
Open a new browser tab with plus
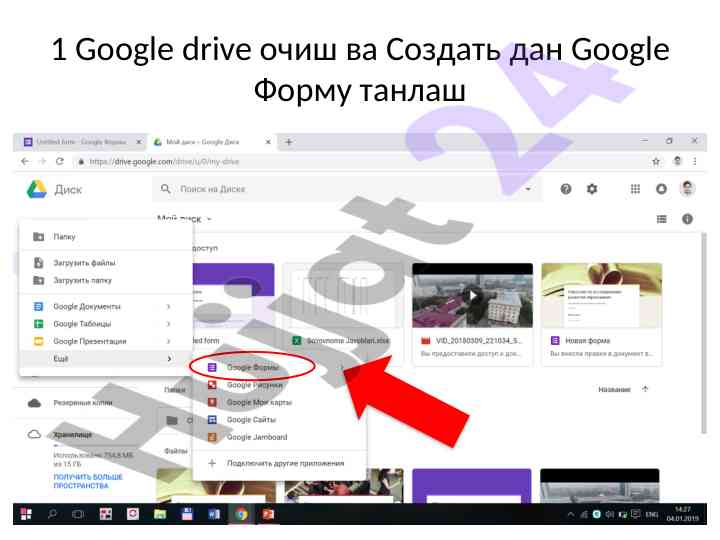point(289,142)
